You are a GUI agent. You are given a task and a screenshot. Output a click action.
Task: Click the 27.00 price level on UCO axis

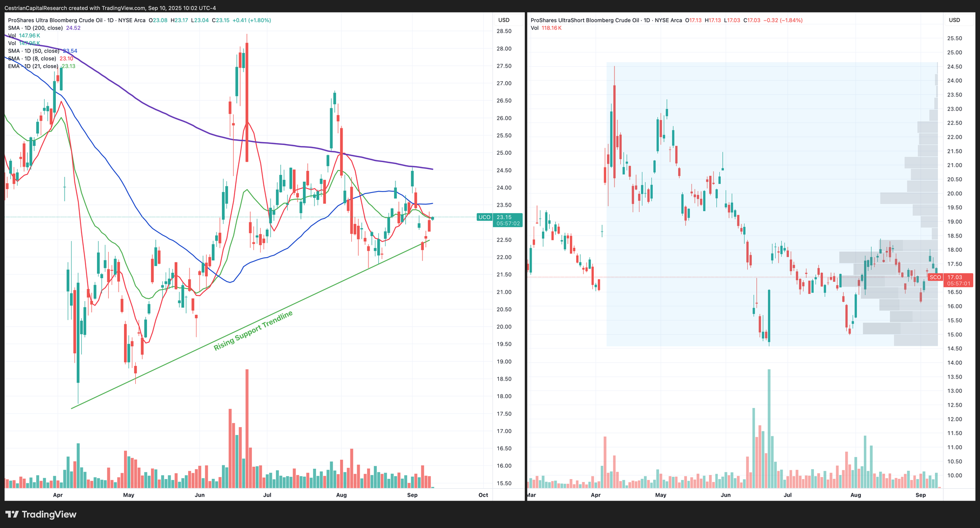tap(504, 83)
